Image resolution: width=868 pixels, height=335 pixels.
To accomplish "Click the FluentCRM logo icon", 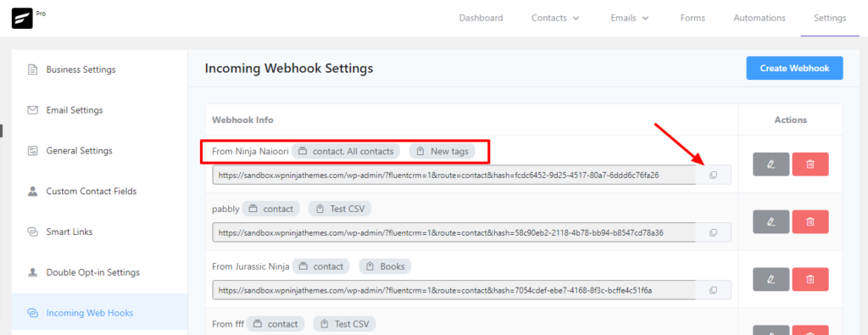I will coord(22,19).
